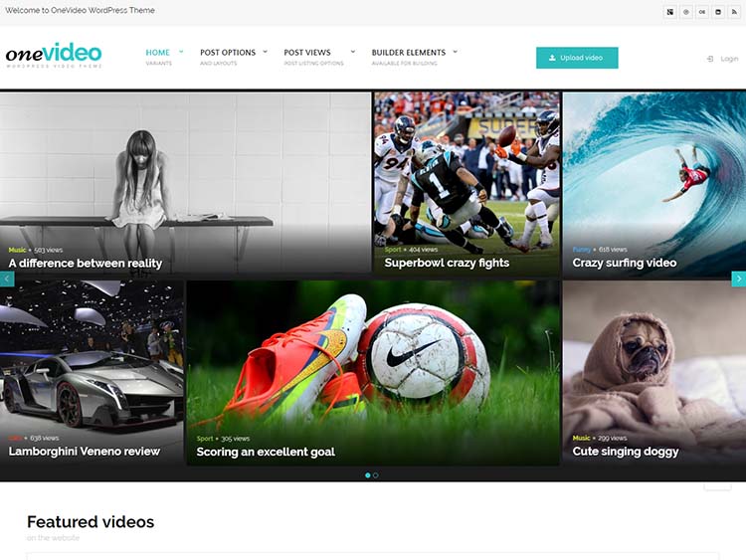Screen dimensions: 746x560
Task: Advance to next slide with right arrow
Action: click(x=738, y=279)
